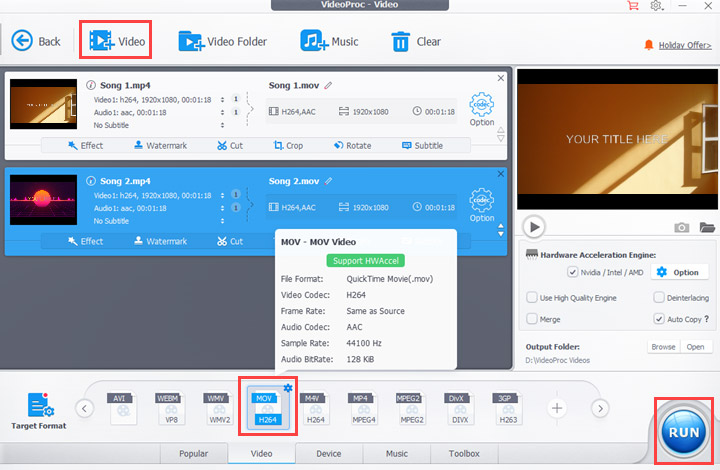Add Subtitle to Song 1

(x=422, y=145)
